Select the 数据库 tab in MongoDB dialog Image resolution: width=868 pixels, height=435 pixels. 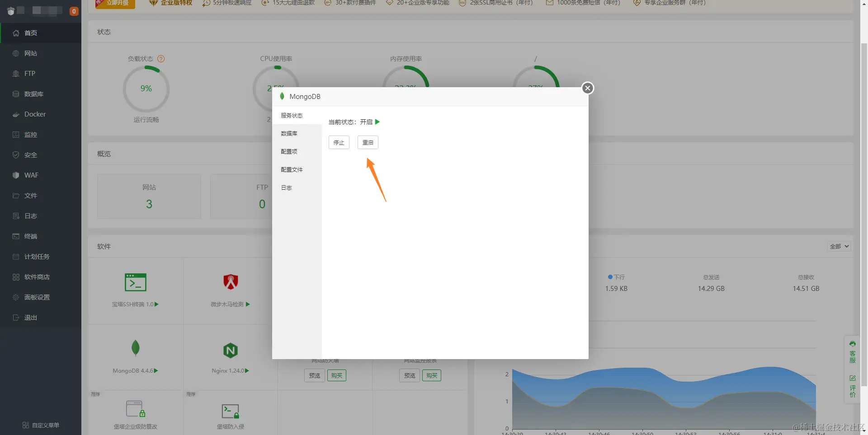point(297,134)
